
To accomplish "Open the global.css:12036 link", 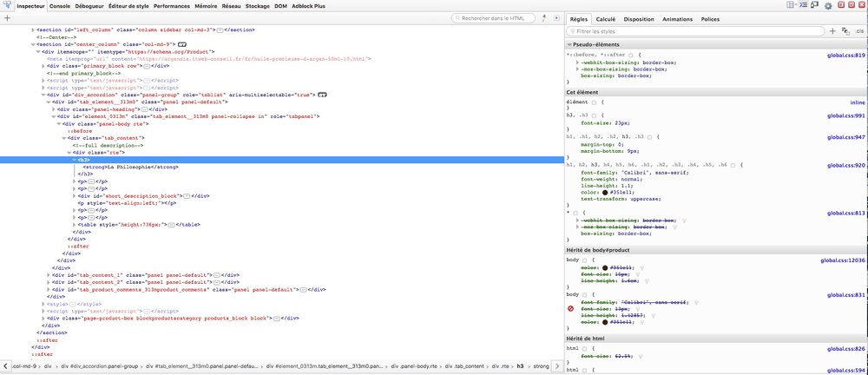I will 843,260.
